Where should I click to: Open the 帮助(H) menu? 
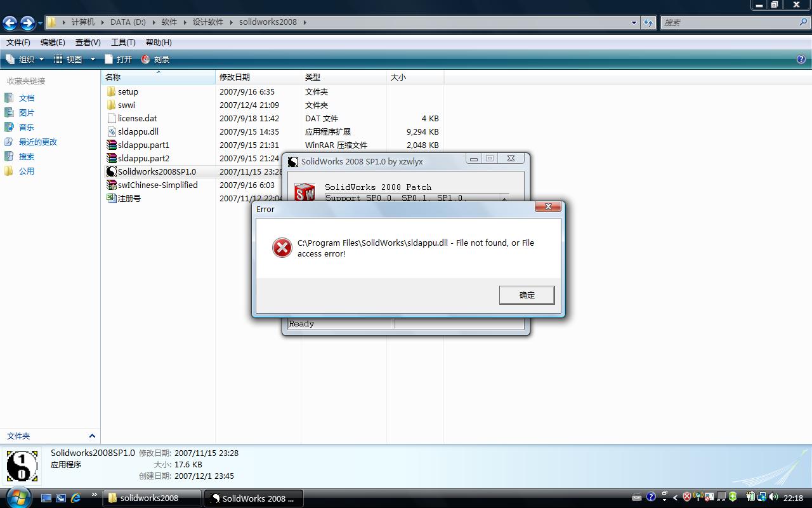coord(159,43)
